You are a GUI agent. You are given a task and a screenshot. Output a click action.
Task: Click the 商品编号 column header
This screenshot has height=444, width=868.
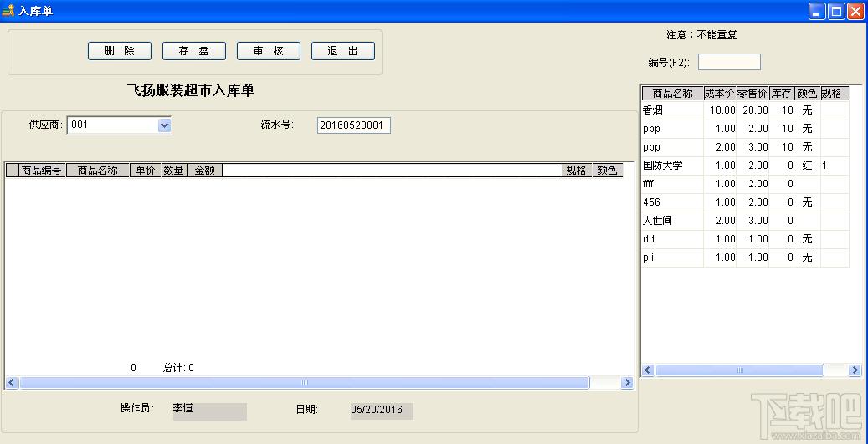[42, 171]
